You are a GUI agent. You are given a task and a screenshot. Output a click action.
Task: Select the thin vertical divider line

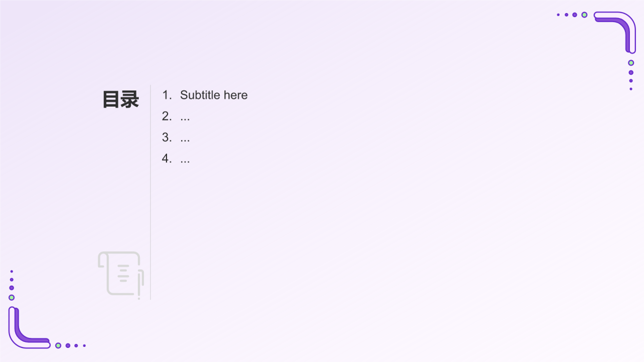tap(150, 192)
